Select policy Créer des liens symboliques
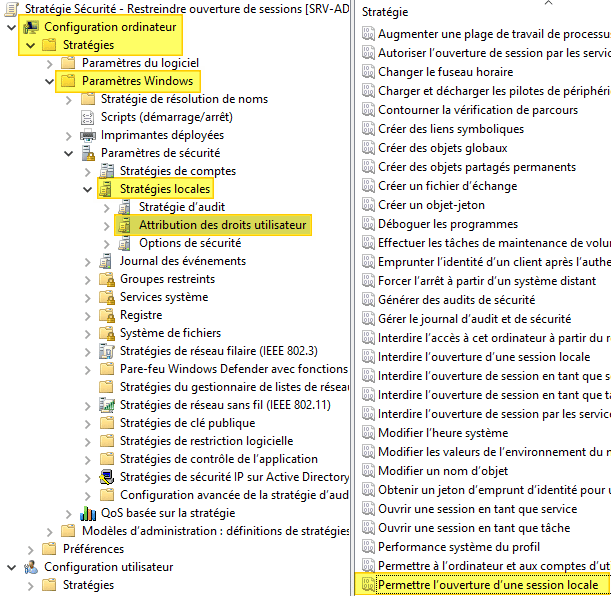 [451, 129]
